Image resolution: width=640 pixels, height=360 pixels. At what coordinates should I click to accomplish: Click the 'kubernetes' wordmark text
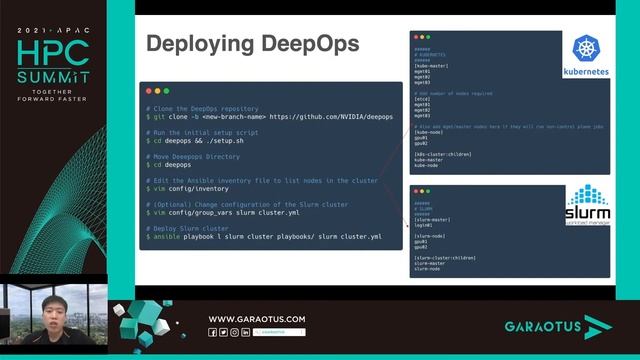click(x=586, y=71)
